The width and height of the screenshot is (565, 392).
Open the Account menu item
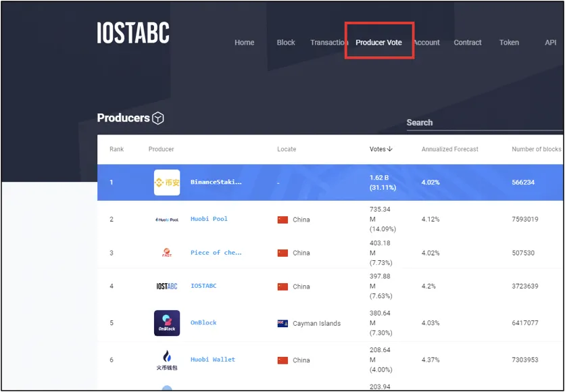pos(426,43)
